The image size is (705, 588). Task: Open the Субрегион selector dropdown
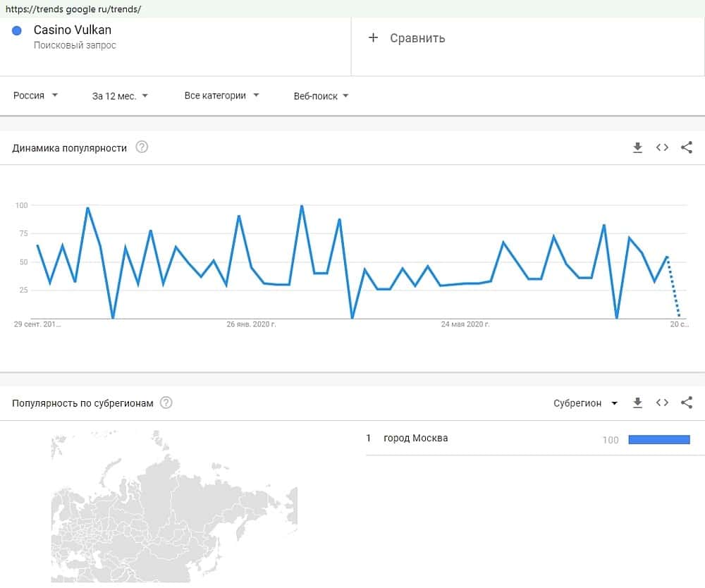click(x=585, y=403)
